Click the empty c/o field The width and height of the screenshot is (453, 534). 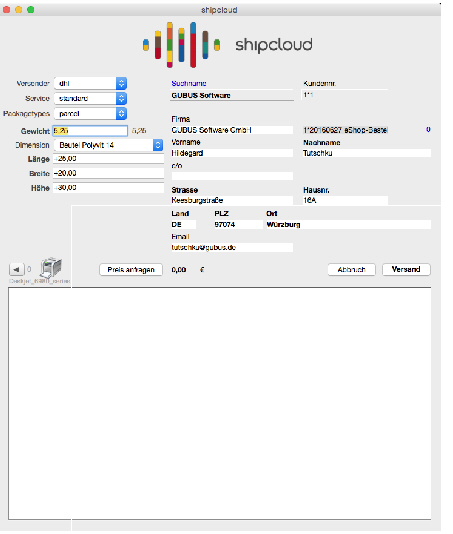pyautogui.click(x=232, y=176)
